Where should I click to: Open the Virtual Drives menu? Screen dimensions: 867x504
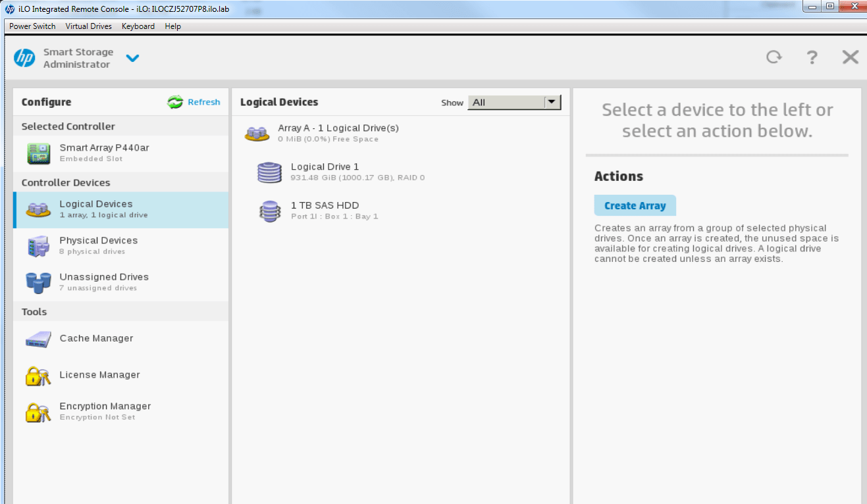[x=89, y=26]
